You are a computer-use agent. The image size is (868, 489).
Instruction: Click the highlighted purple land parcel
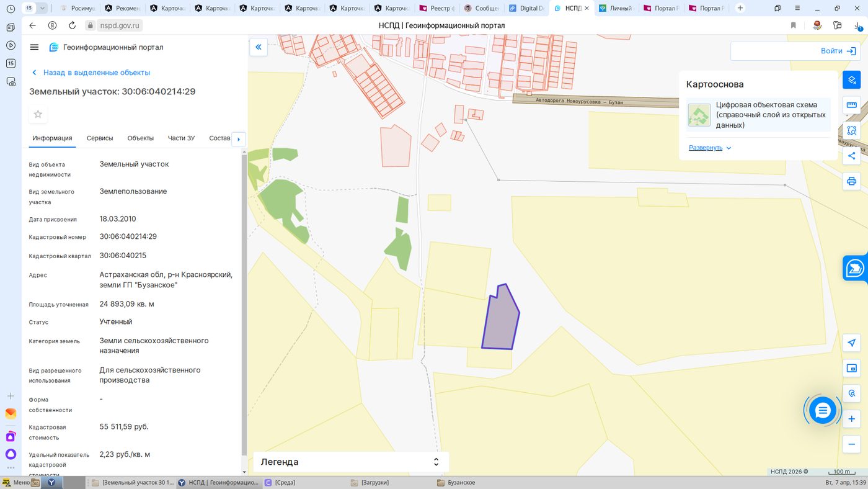[500, 320]
